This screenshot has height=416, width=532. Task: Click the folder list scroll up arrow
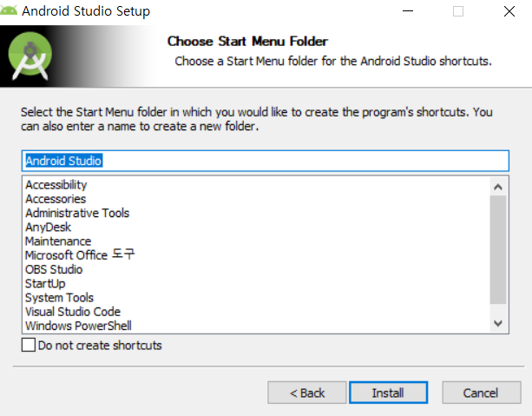click(498, 187)
